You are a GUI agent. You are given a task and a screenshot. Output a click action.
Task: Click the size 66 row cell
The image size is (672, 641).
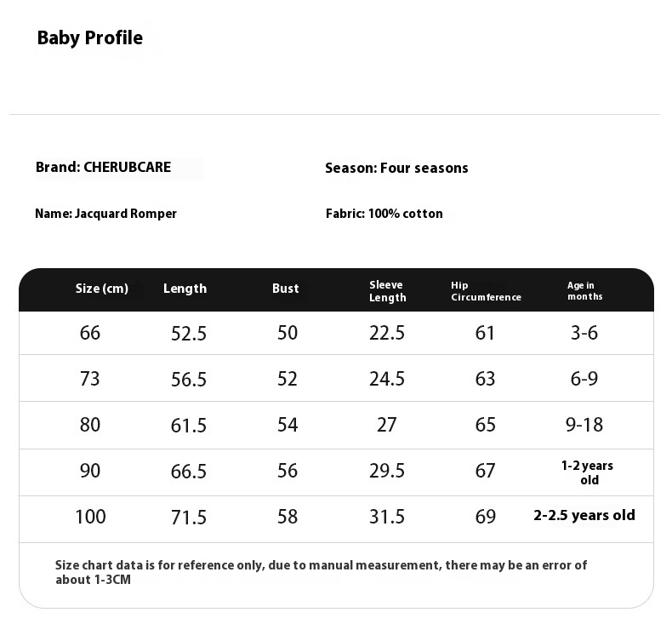[90, 333]
